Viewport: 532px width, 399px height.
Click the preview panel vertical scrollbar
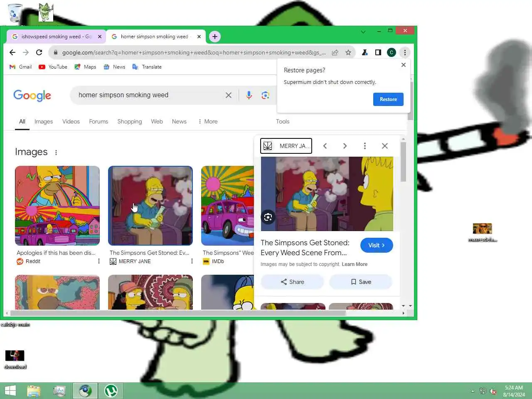coord(403,162)
